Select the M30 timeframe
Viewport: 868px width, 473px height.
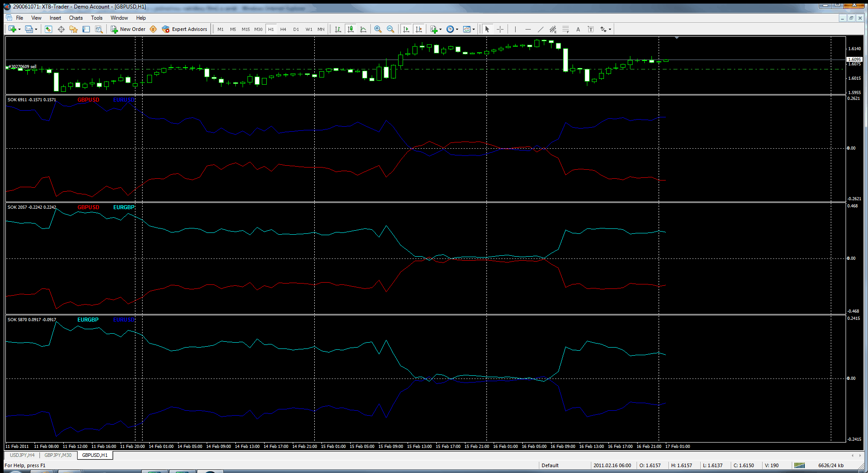pos(258,29)
